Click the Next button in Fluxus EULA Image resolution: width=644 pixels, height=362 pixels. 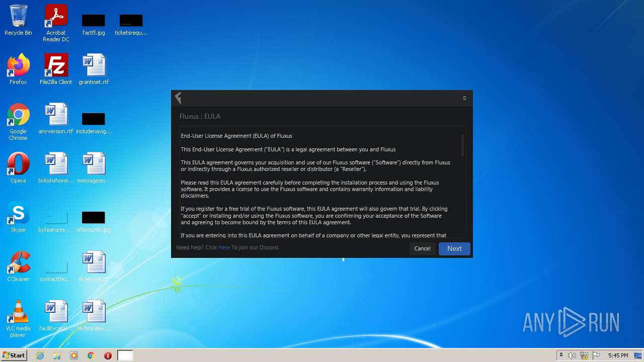pyautogui.click(x=454, y=248)
